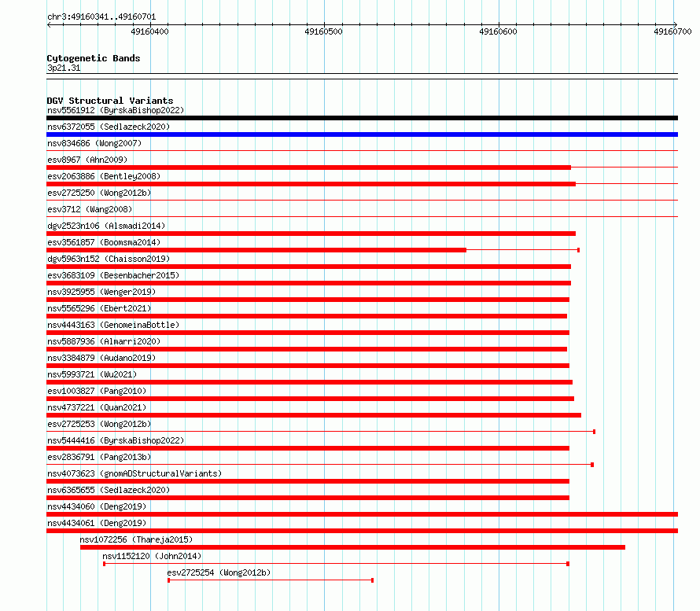
Task: Click ruler position 49160400
Action: click(149, 31)
